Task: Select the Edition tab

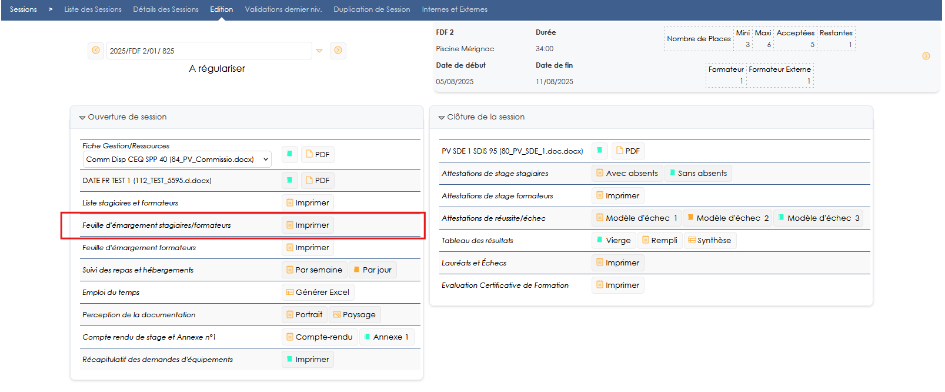Action: pos(221,10)
